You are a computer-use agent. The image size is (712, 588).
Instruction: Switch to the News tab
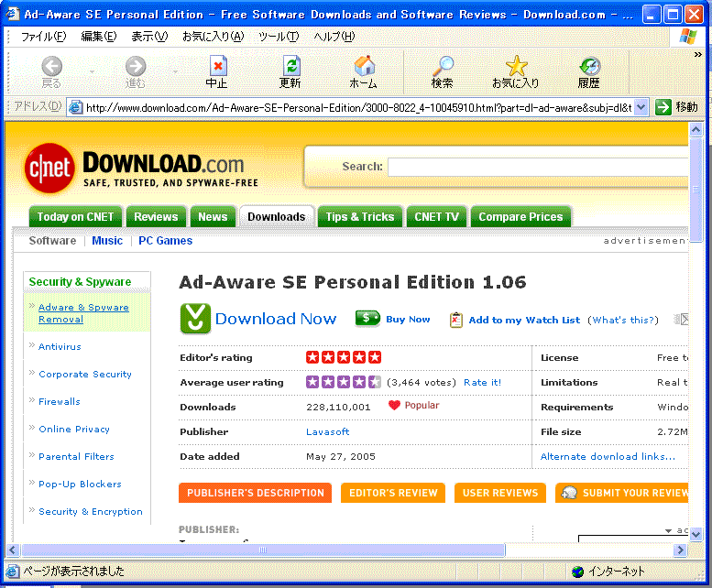point(213,216)
